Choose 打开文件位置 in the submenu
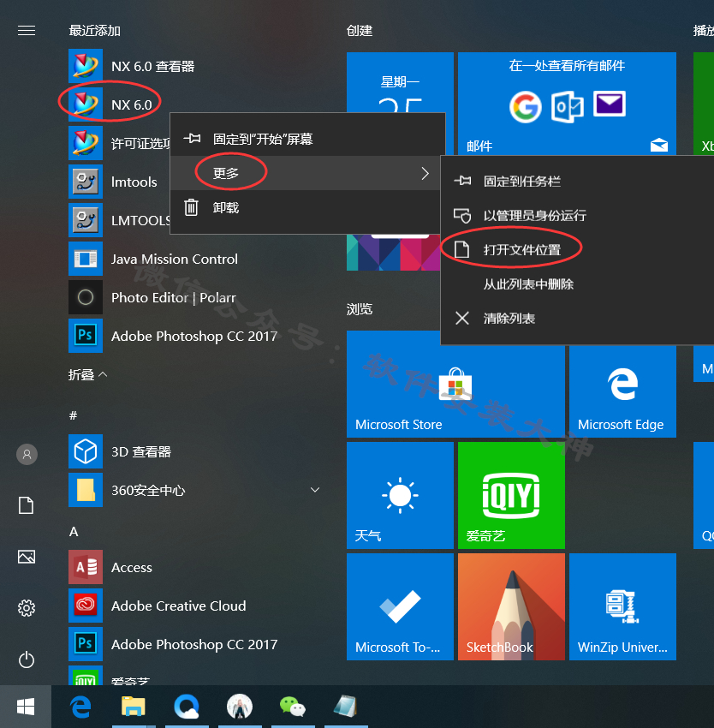The height and width of the screenshot is (728, 714). (577, 250)
